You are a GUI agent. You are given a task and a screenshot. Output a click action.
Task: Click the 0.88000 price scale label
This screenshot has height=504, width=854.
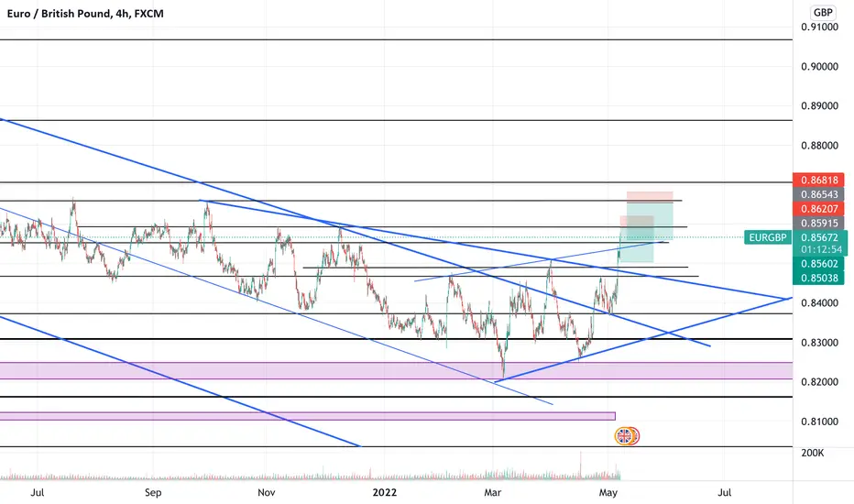click(x=820, y=146)
